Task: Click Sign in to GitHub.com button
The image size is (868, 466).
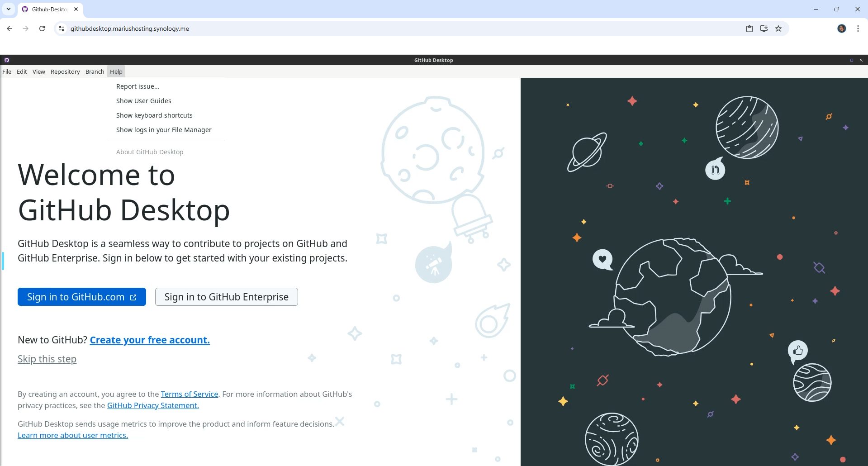Action: point(82,297)
